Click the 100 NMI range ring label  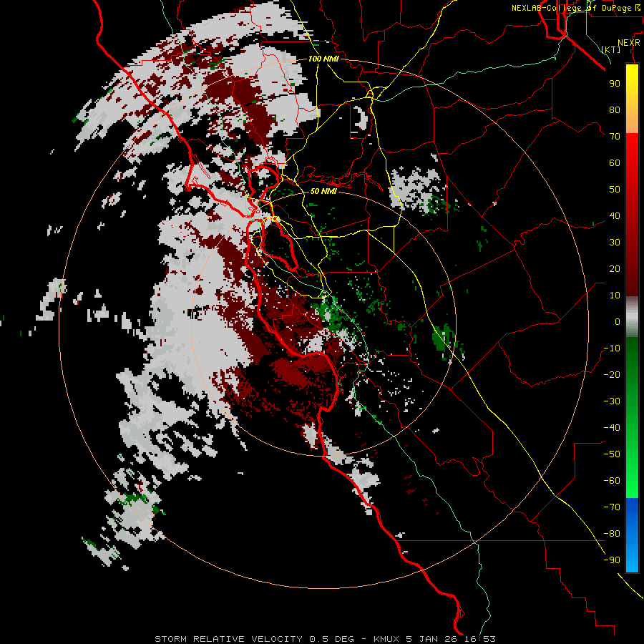click(x=323, y=59)
